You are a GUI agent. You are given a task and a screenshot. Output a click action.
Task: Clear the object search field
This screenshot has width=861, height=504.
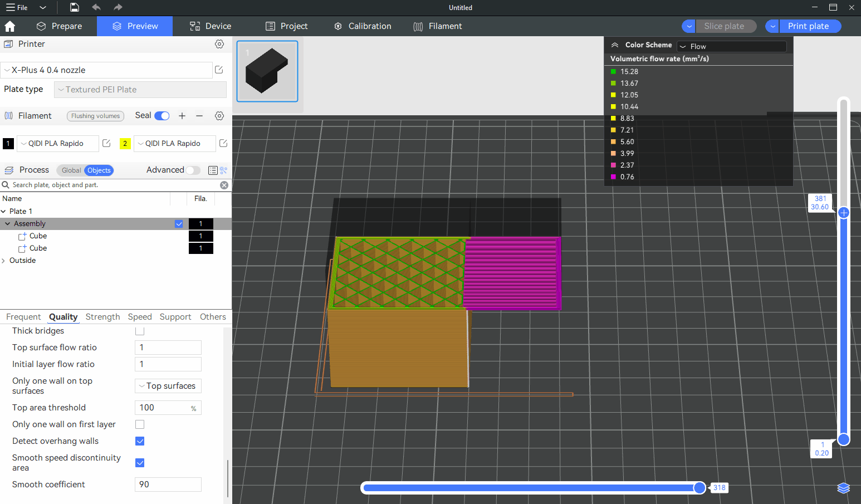(x=224, y=185)
